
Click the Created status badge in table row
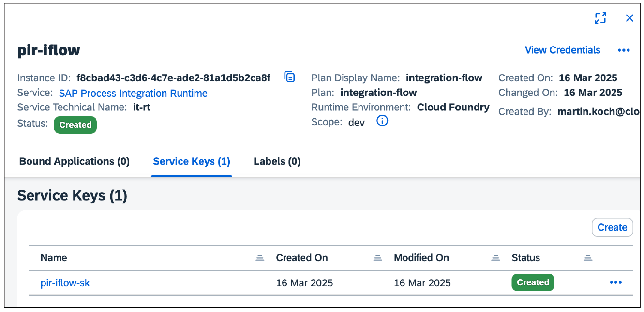533,282
